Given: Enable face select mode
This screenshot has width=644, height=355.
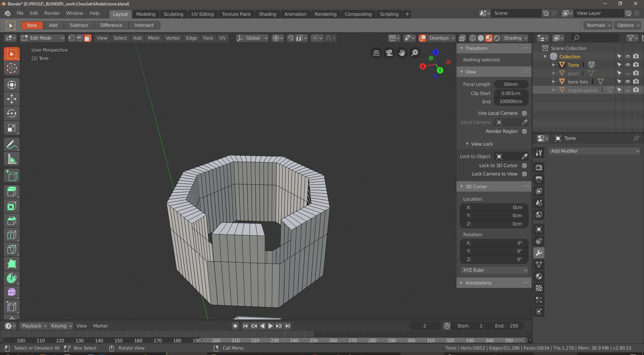Looking at the screenshot, I should click(x=88, y=38).
